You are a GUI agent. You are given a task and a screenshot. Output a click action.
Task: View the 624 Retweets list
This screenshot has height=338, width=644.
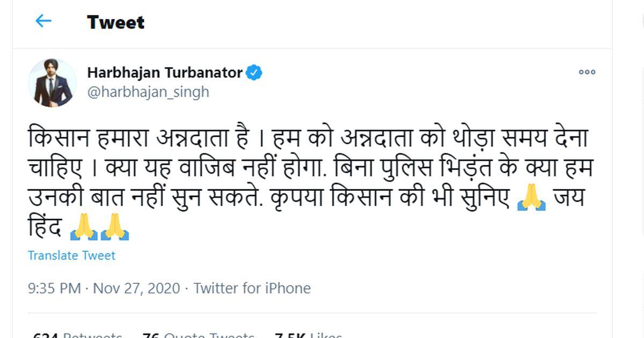pyautogui.click(x=77, y=335)
